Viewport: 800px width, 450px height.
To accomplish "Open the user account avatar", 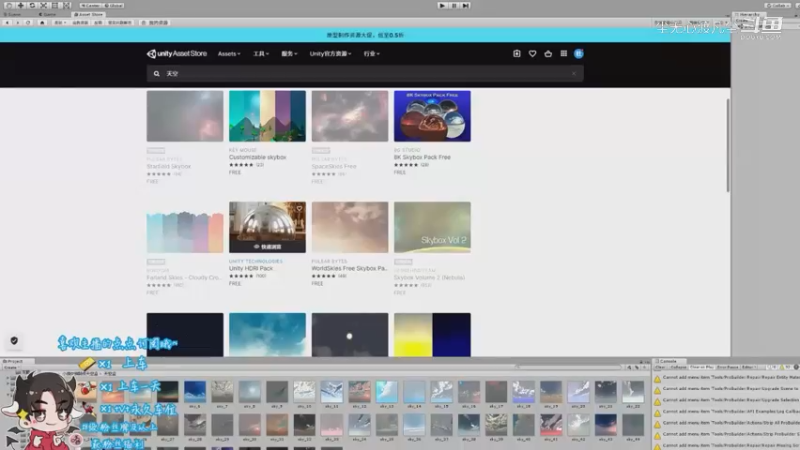I will [579, 54].
